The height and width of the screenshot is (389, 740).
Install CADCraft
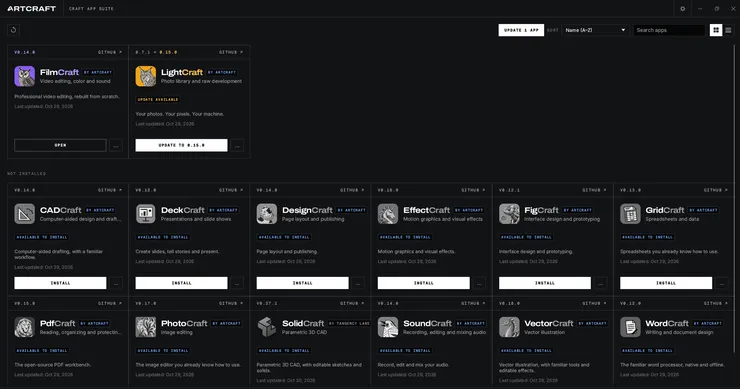coord(60,283)
